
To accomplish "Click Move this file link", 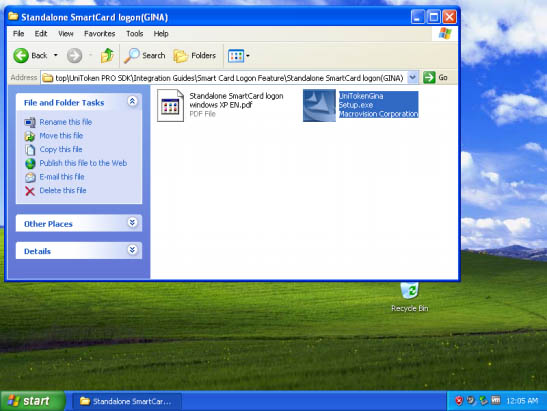I will (x=61, y=136).
